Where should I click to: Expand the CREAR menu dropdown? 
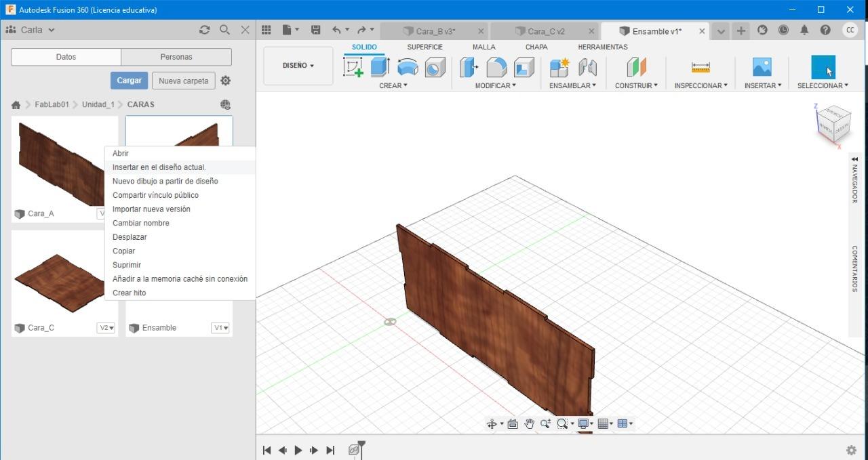[x=393, y=85]
